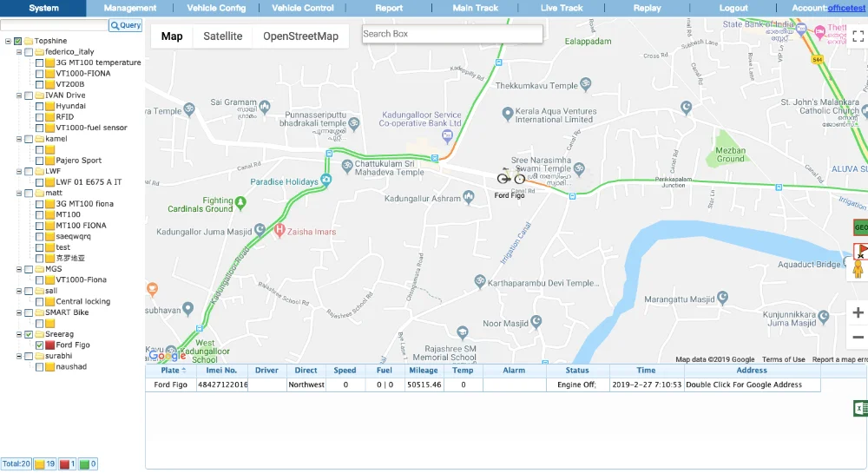Click Chattukulam Sri Mahadeva Temple marker
This screenshot has width=868, height=473.
347,166
